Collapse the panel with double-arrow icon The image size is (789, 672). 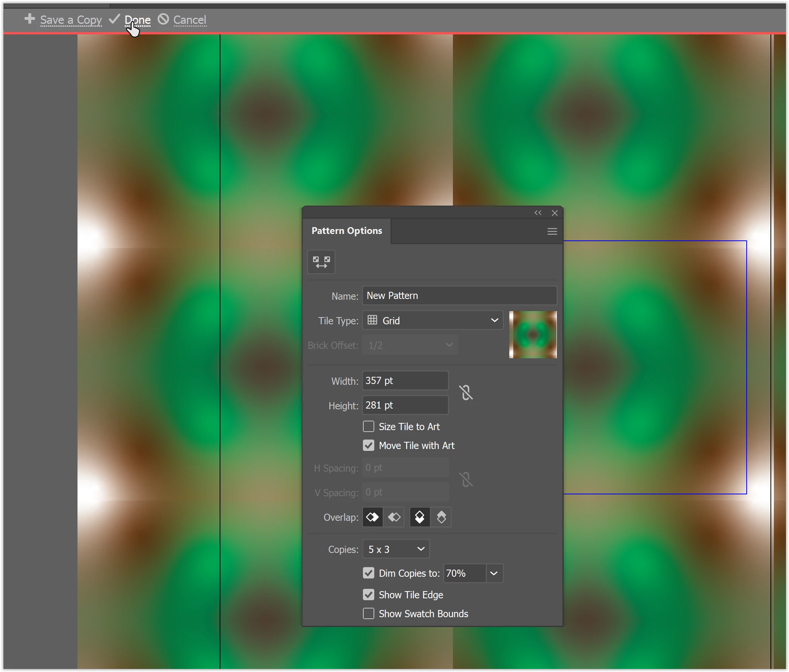(537, 213)
